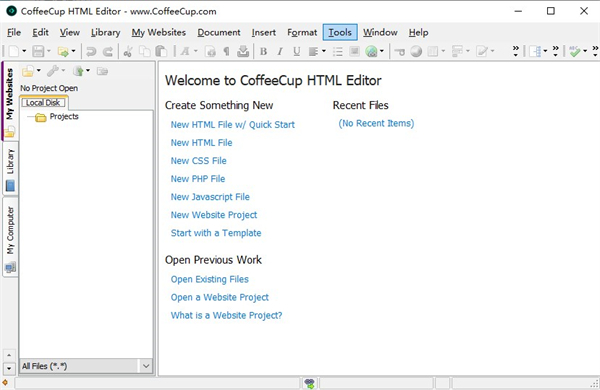Click the New PHP File link

[x=198, y=179]
